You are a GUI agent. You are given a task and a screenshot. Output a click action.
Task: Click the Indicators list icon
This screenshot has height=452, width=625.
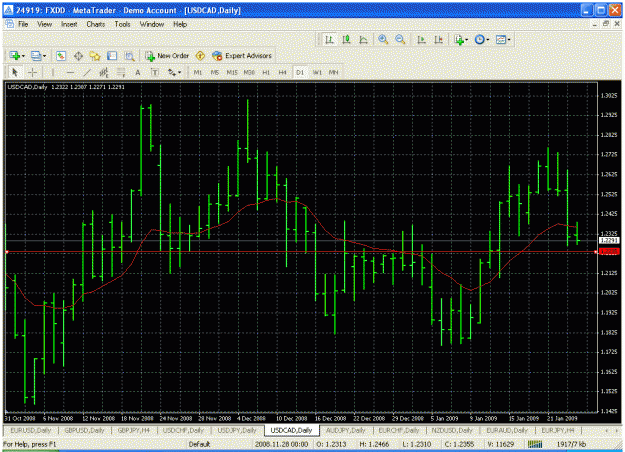pos(459,39)
